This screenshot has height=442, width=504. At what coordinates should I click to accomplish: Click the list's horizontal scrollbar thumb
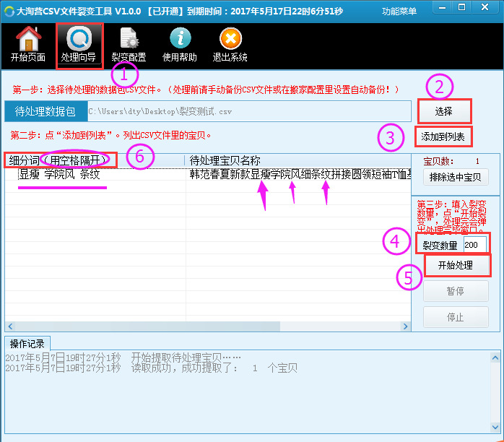tap(147, 326)
